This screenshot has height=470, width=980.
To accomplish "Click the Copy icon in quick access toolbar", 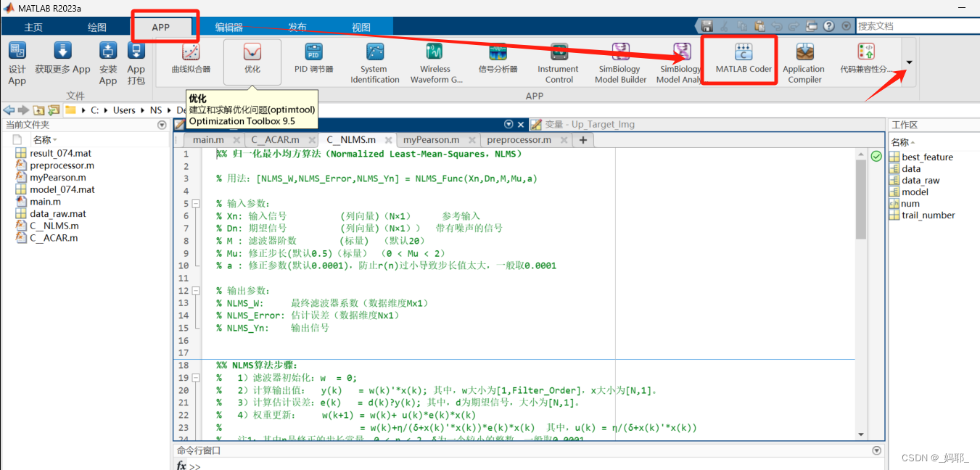I will (742, 26).
